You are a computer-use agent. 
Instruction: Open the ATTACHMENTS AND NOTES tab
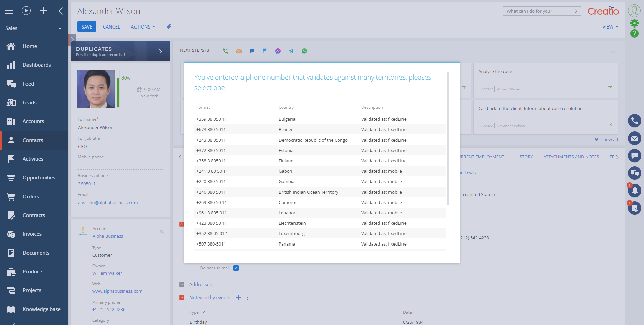[571, 157]
